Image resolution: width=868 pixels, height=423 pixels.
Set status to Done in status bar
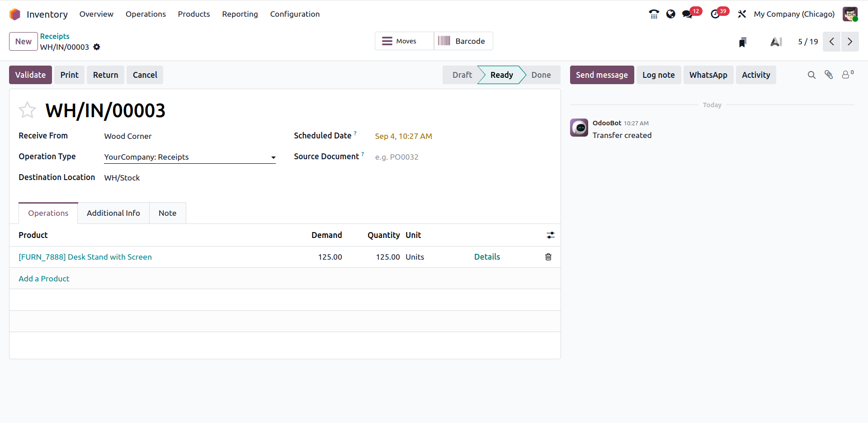541,75
